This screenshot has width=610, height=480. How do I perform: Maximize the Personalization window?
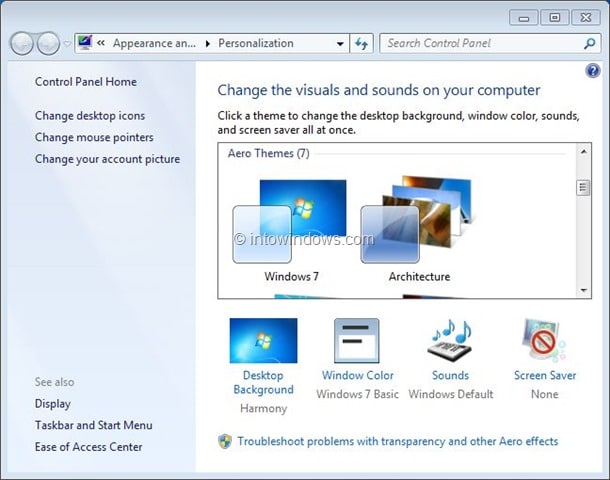click(x=554, y=18)
